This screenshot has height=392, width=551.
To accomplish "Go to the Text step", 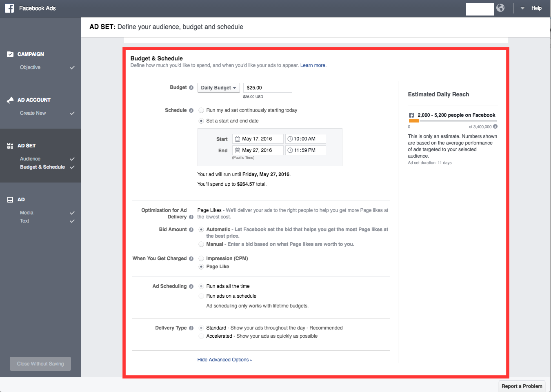I will [x=24, y=221].
